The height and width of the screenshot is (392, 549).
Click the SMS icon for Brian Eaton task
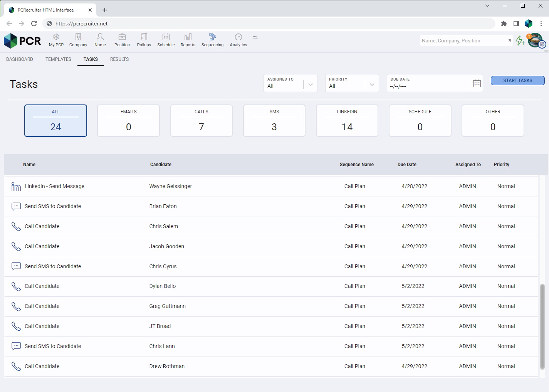pyautogui.click(x=16, y=207)
